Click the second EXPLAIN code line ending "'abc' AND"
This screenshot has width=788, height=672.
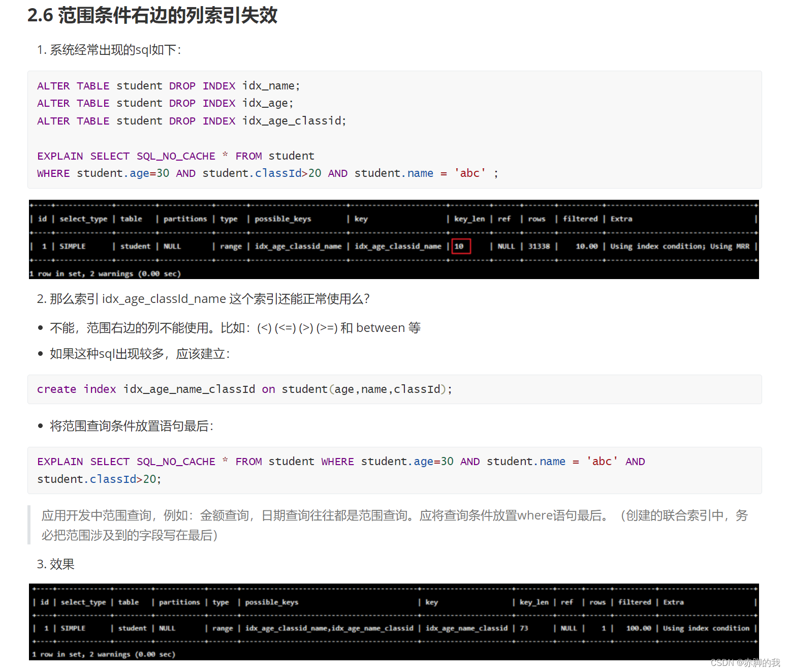click(341, 462)
